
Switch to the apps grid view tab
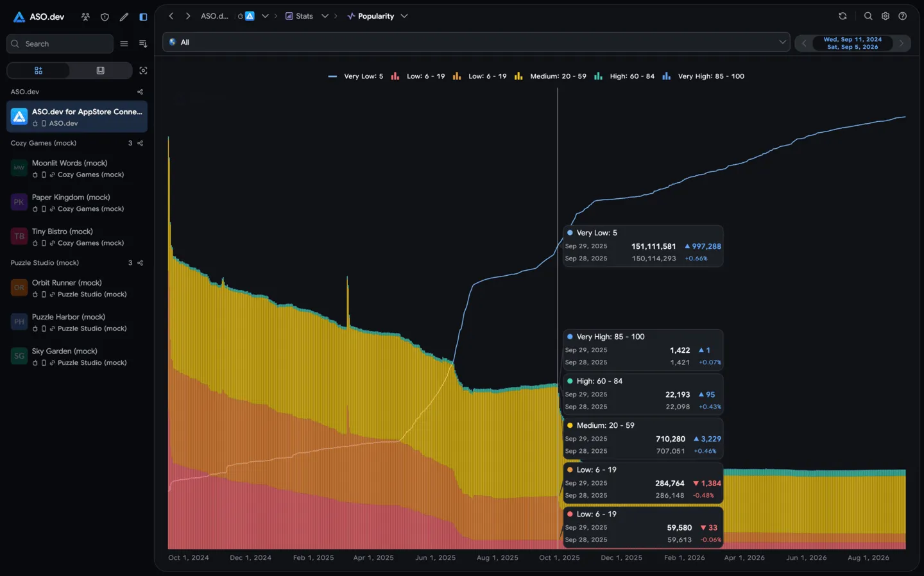point(38,71)
